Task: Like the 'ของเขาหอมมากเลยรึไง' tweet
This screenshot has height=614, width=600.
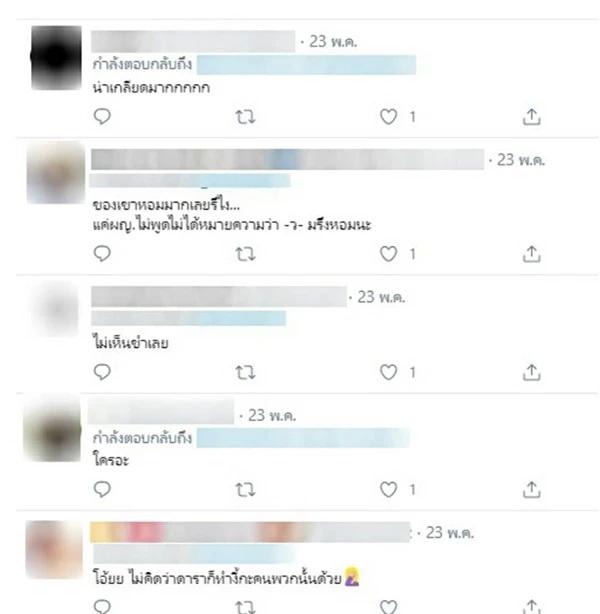Action: (389, 254)
